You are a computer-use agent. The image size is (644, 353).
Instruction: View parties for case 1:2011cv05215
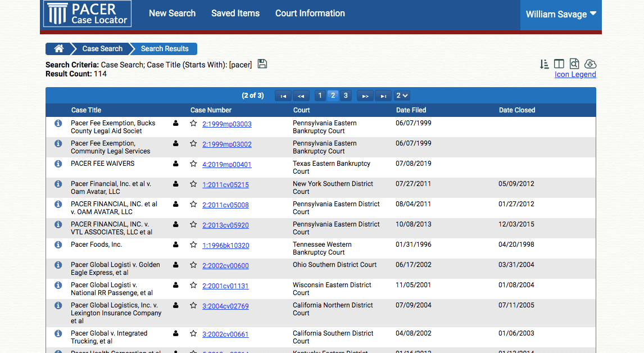pyautogui.click(x=176, y=184)
